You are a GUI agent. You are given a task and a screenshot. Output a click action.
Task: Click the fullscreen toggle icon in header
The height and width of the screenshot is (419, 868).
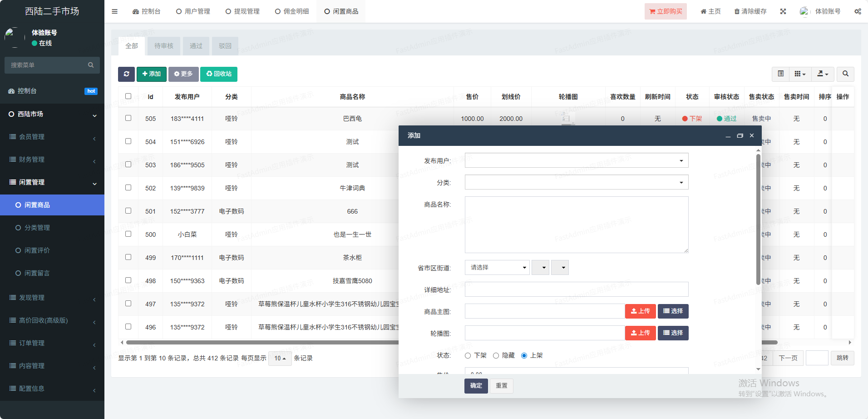tap(783, 11)
